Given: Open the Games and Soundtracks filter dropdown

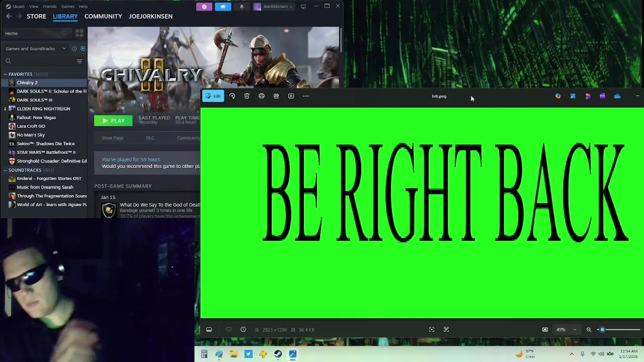Looking at the screenshot, I should click(35, 49).
